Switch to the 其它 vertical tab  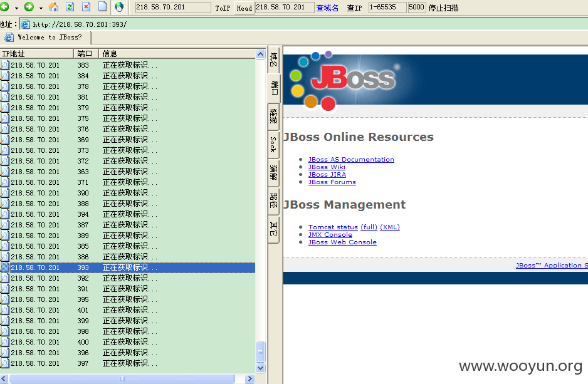pos(274,229)
